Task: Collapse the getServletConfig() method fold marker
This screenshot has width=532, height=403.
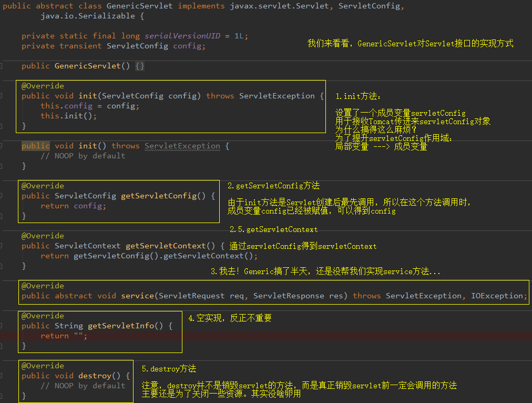Action: coord(1,196)
